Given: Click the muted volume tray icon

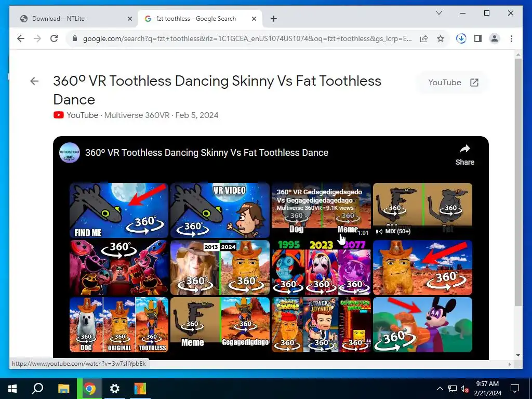Looking at the screenshot, I should click(x=465, y=389).
